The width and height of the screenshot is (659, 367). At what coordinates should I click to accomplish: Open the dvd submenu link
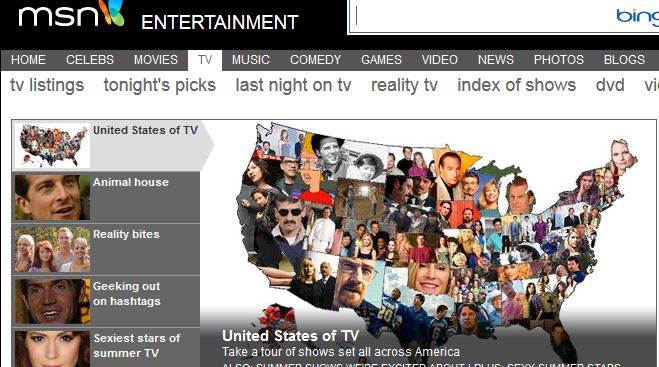610,85
